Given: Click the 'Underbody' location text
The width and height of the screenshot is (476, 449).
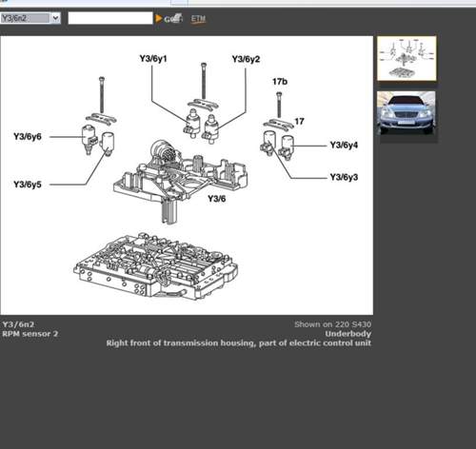Looking at the screenshot, I should pos(348,334).
